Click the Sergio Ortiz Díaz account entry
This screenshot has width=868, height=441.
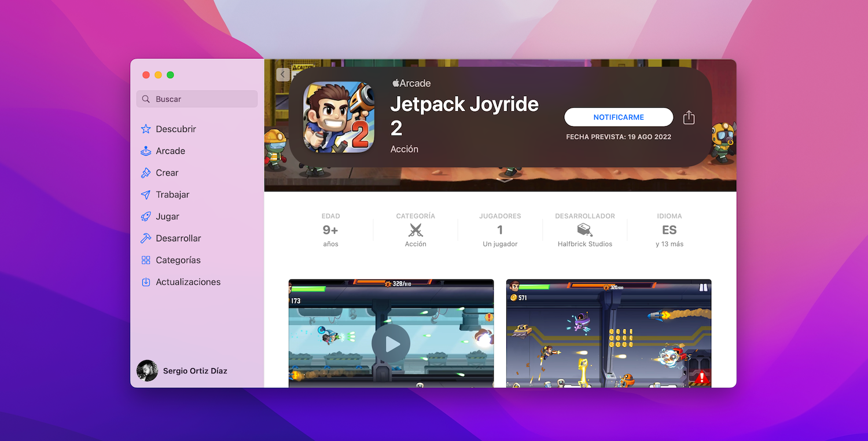tap(186, 371)
